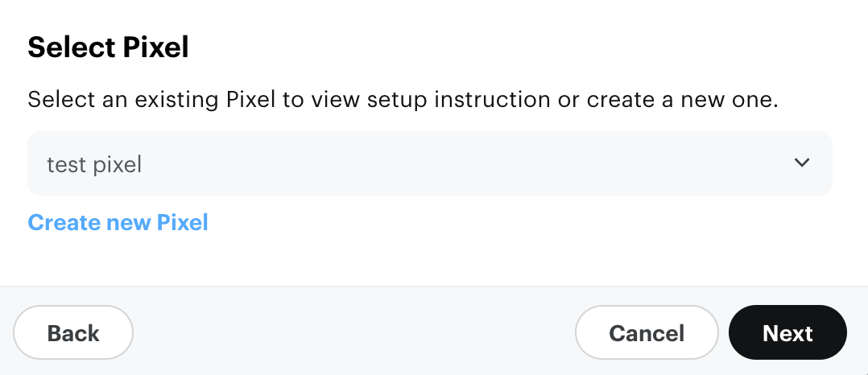Select the gray Pixel dropdown field
This screenshot has width=868, height=375.
pyautogui.click(x=429, y=163)
